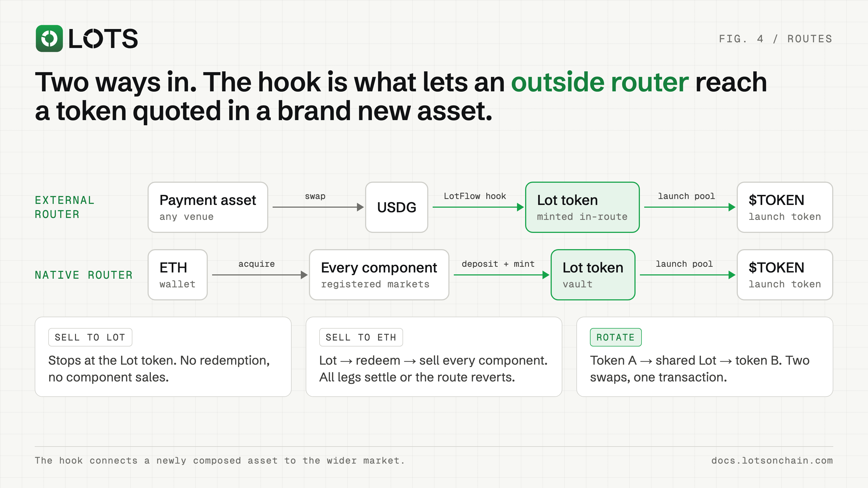Click $TOKEN box in the Native Router row

tap(785, 275)
